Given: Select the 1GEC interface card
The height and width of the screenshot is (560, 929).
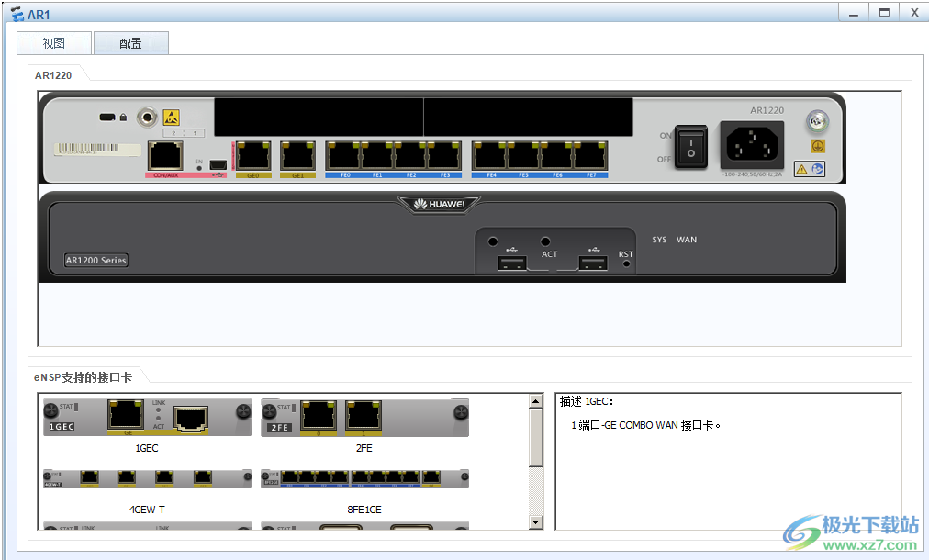Looking at the screenshot, I should pos(147,418).
